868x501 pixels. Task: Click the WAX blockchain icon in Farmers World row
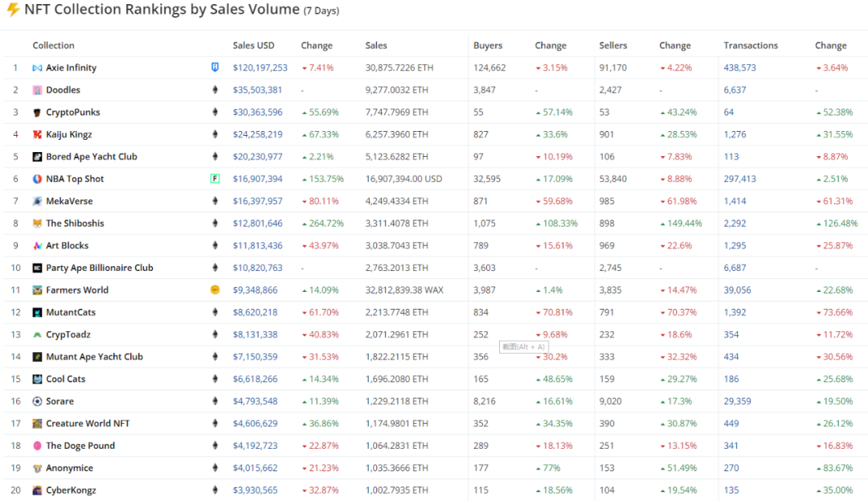[215, 290]
